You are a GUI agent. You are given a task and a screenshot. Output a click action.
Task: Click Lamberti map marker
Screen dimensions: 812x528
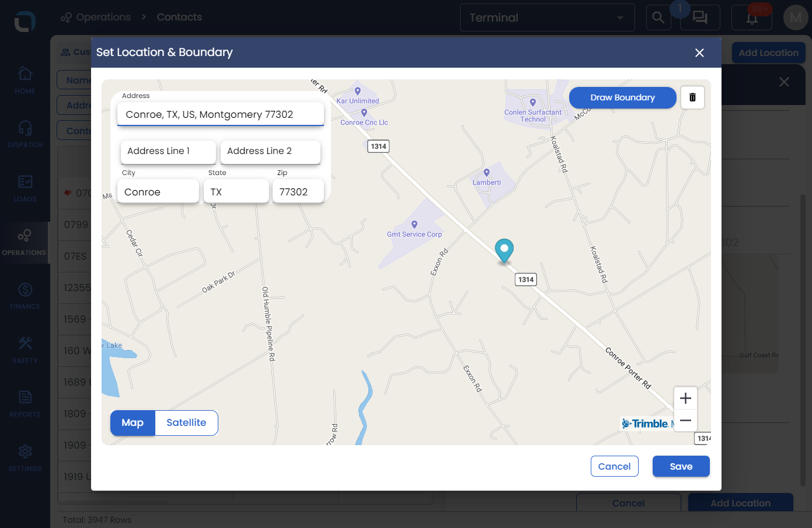click(486, 173)
